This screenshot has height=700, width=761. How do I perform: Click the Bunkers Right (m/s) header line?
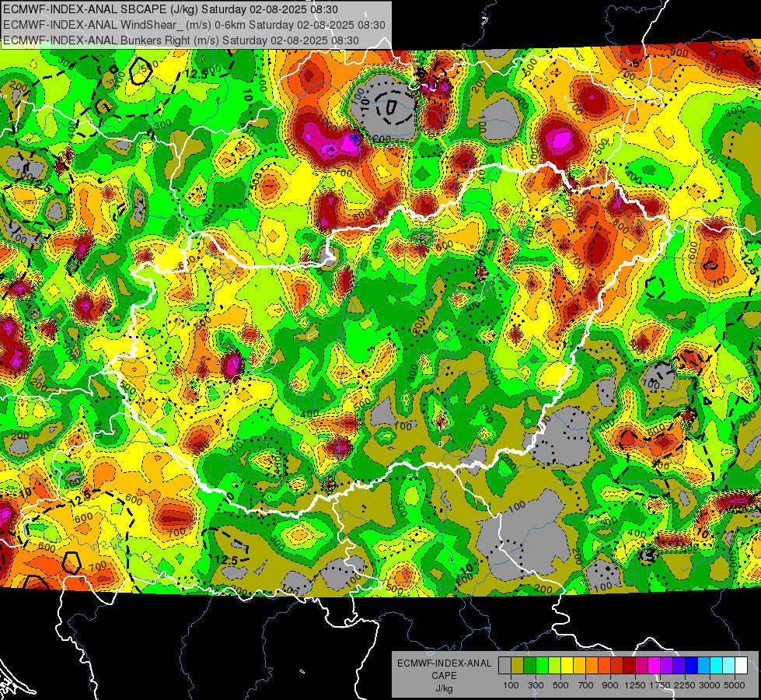(x=180, y=40)
